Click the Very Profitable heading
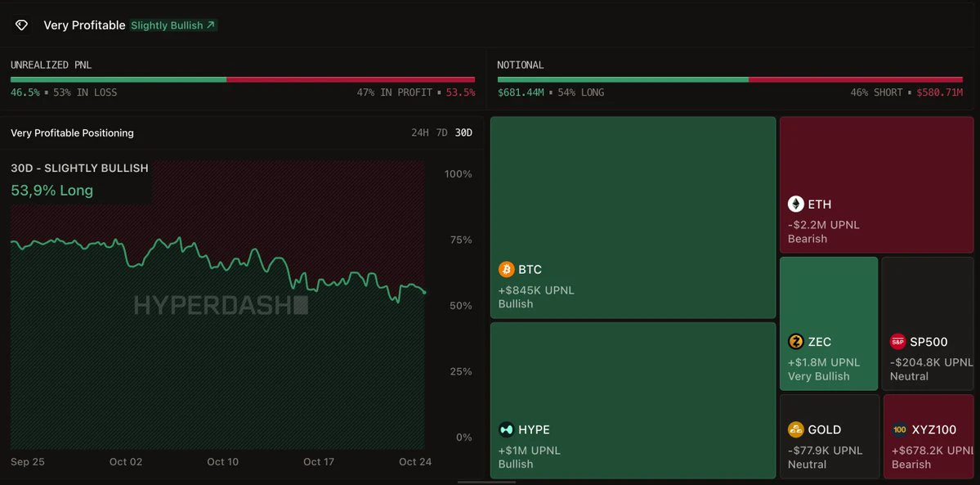This screenshot has width=980, height=485. pyautogui.click(x=84, y=25)
